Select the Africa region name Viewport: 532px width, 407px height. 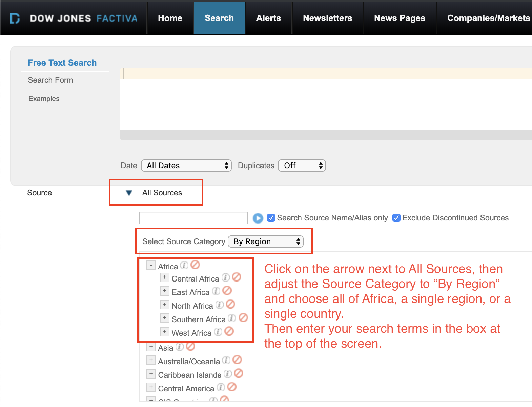point(168,266)
